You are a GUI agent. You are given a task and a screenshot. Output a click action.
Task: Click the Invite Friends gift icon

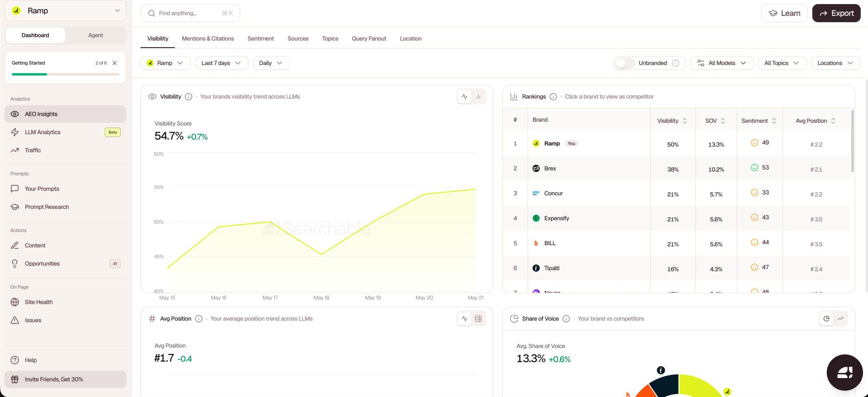click(x=15, y=379)
